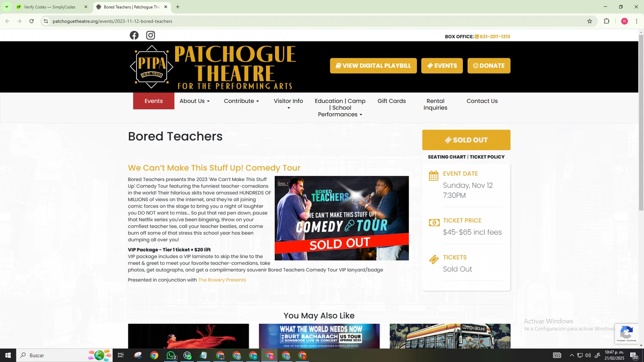Show hidden system tray icons

click(x=571, y=355)
